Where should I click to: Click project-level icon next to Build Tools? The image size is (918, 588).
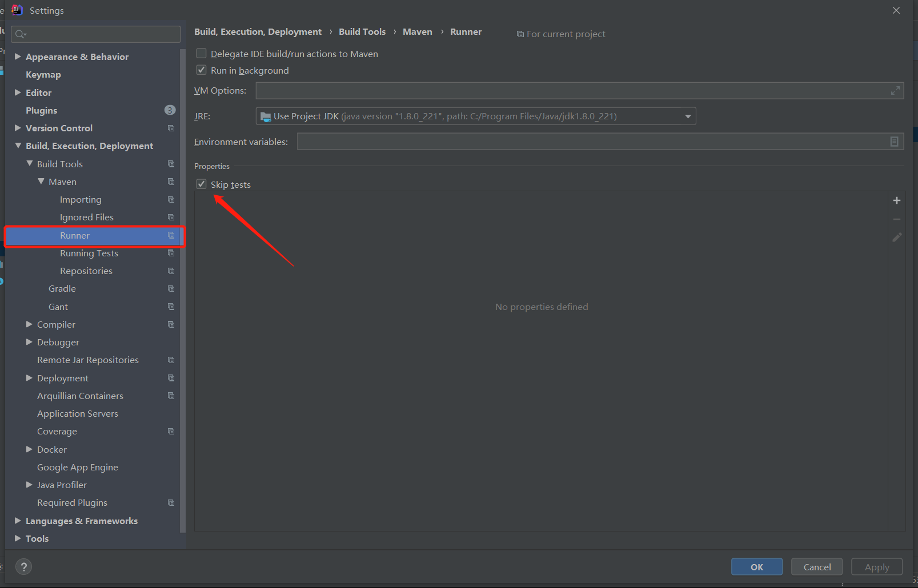click(171, 164)
